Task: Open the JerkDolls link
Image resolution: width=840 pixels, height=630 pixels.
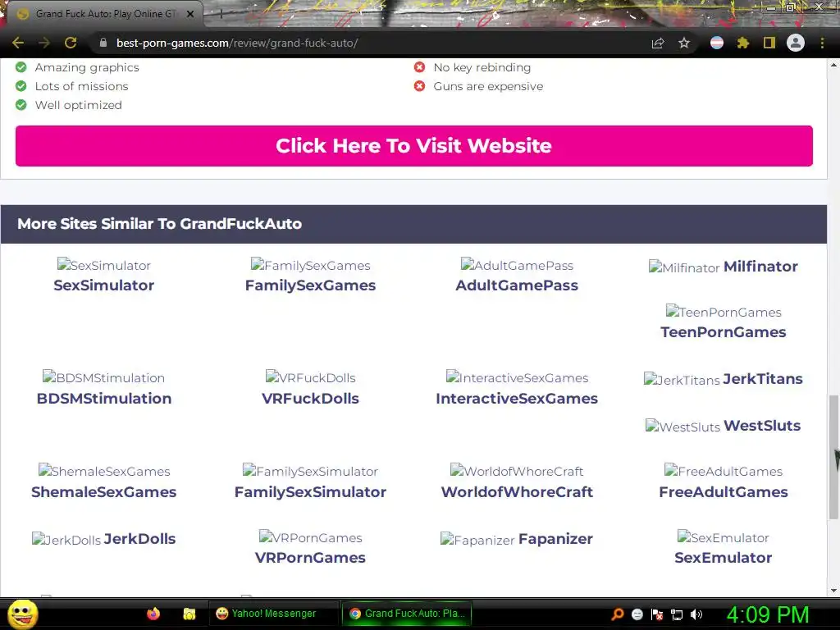Action: tap(139, 539)
